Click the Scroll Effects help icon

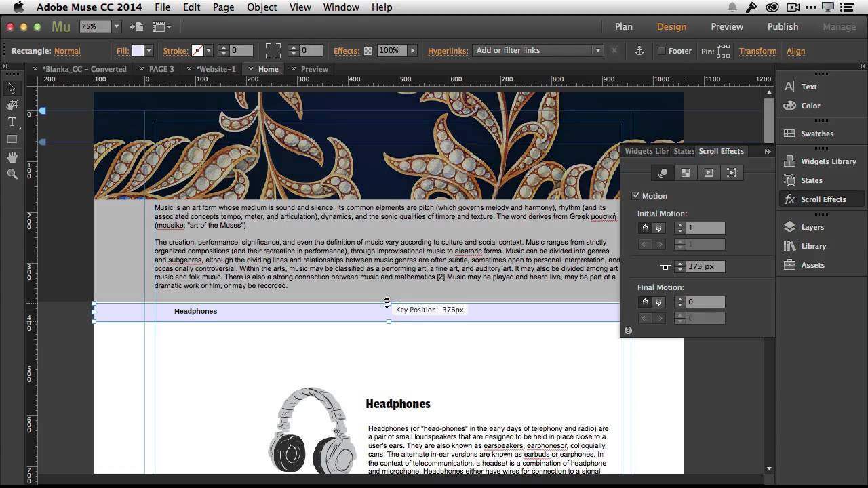coord(628,331)
